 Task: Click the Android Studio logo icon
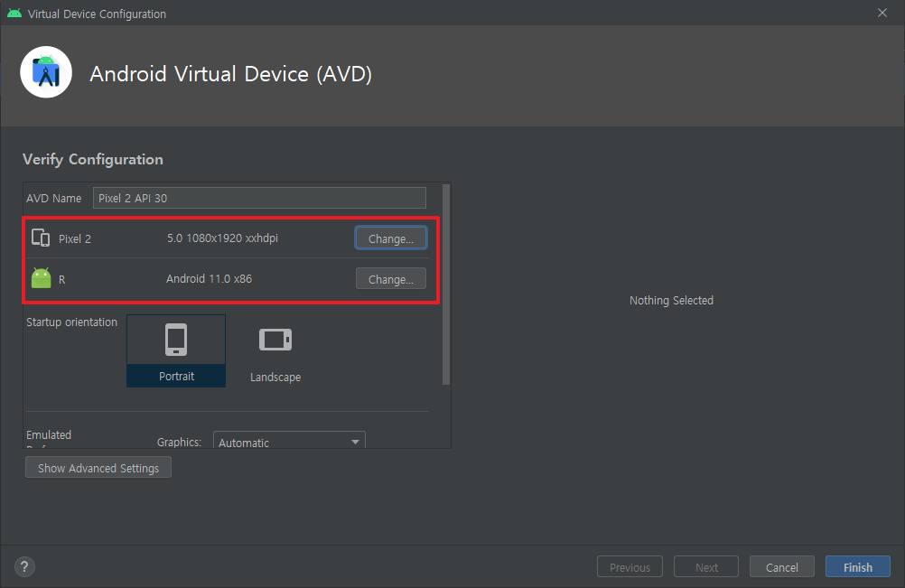[46, 72]
